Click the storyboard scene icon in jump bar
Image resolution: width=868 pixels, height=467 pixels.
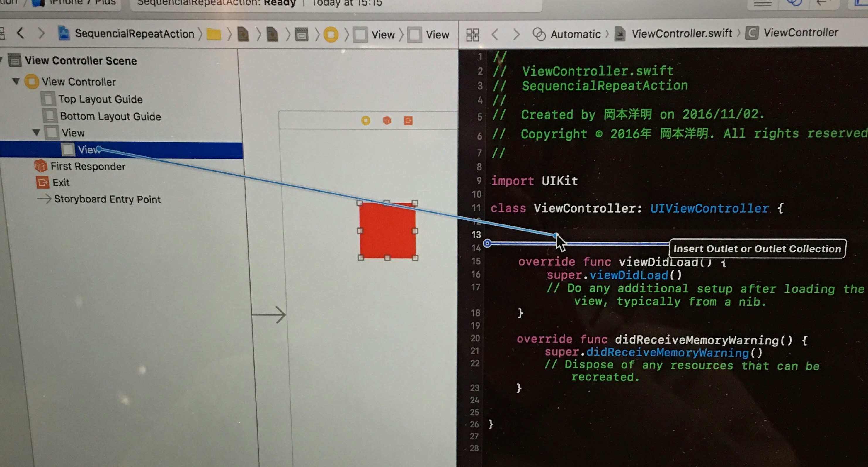tap(302, 34)
